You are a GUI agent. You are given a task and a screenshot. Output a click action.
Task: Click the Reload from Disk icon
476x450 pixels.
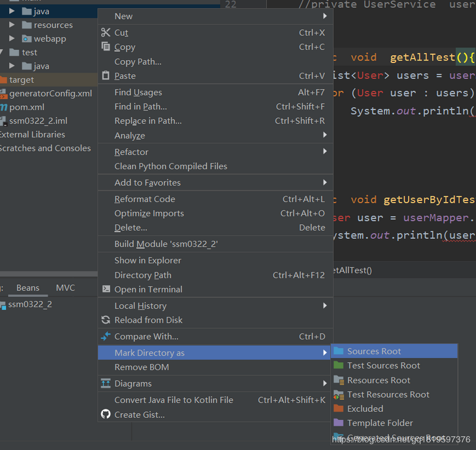(x=106, y=320)
